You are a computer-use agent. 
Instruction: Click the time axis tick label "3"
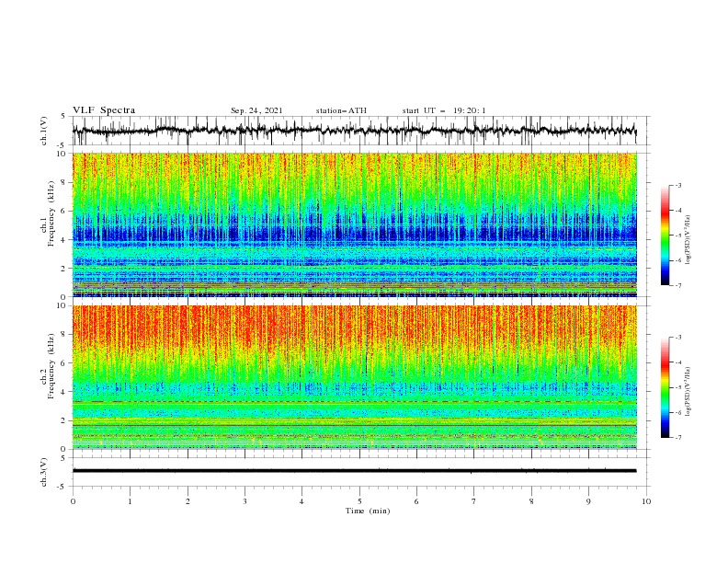[245, 501]
